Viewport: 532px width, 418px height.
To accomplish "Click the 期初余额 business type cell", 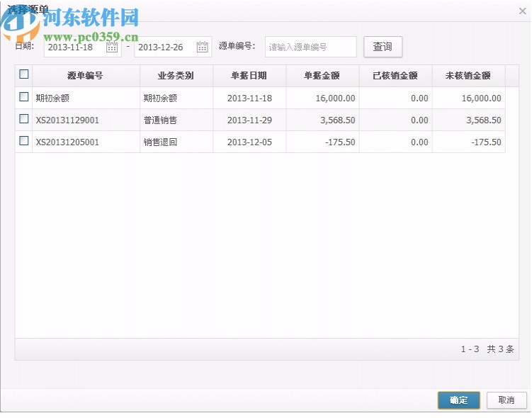I will (x=176, y=98).
